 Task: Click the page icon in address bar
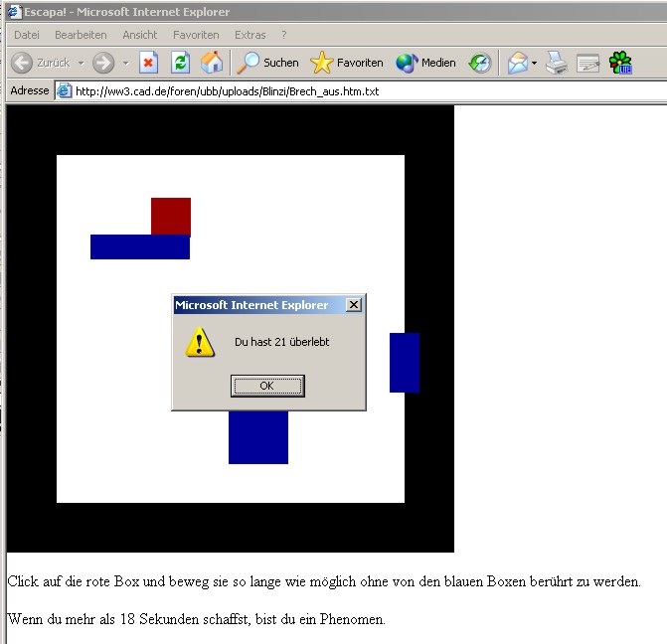65,91
